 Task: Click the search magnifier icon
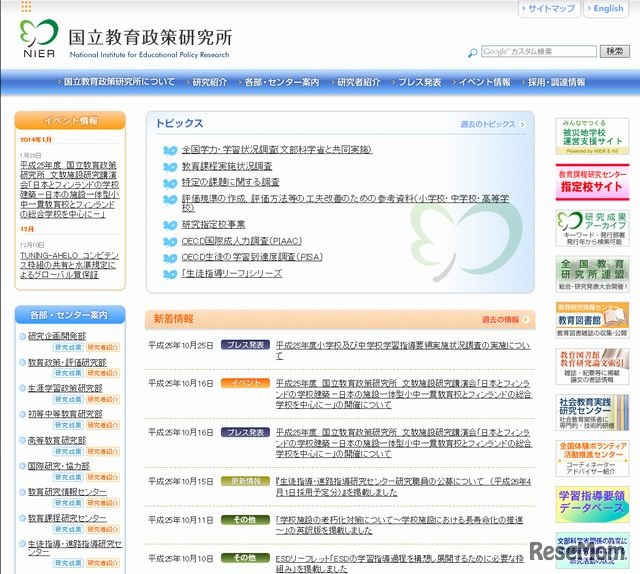(472, 52)
